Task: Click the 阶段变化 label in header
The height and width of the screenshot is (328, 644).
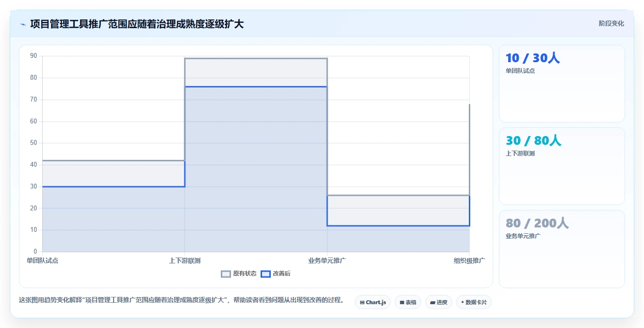Action: tap(611, 23)
